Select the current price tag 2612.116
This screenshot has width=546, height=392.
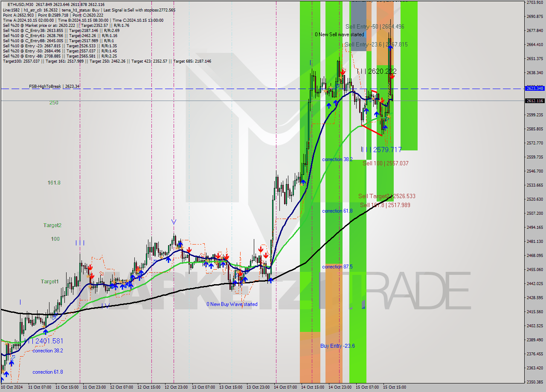pos(535,101)
